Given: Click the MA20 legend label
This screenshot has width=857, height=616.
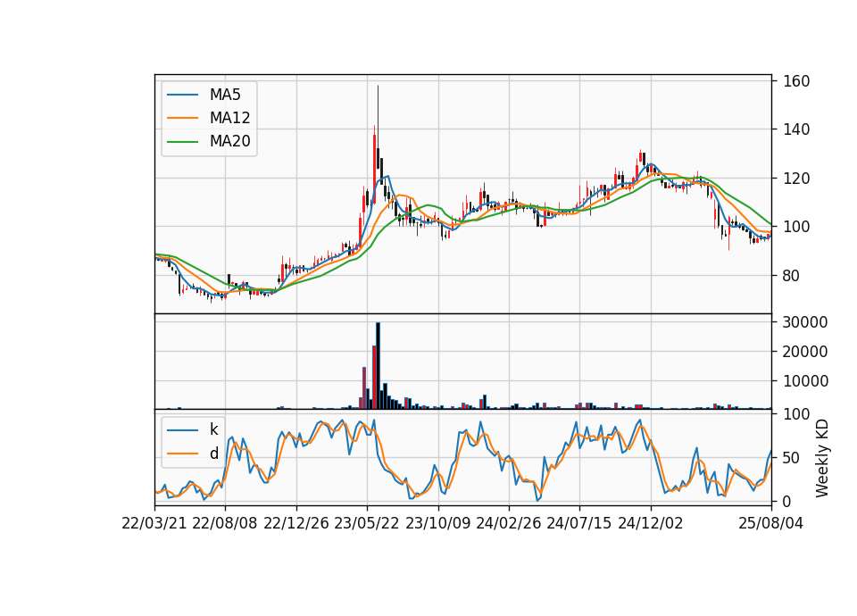Looking at the screenshot, I should (x=229, y=141).
